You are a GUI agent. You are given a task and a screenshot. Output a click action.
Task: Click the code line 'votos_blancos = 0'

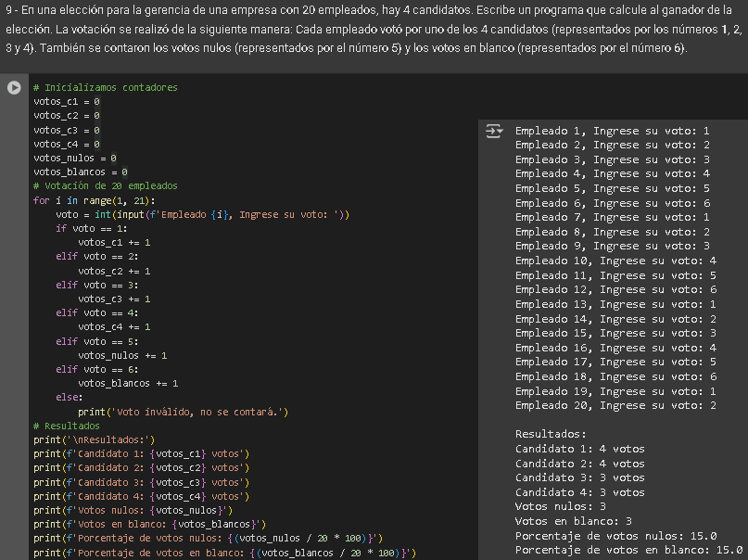tap(81, 172)
